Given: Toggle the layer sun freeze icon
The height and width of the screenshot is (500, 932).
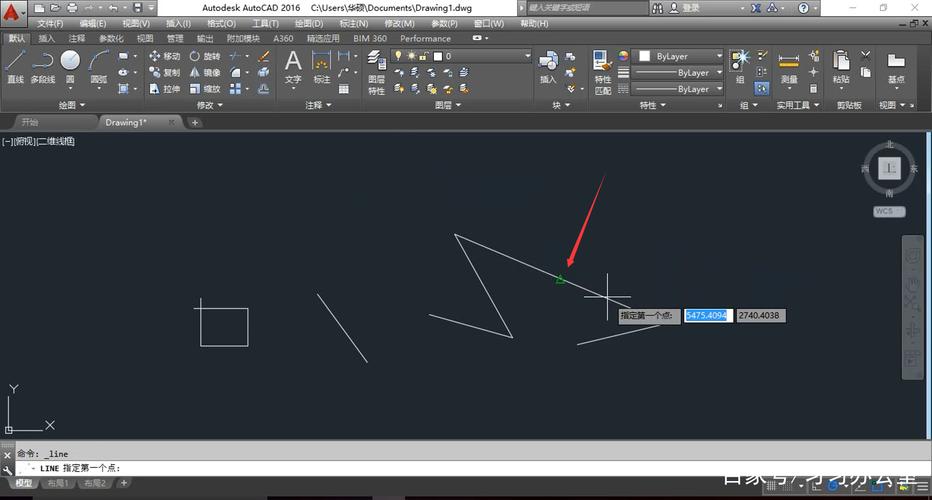Looking at the screenshot, I should coord(411,56).
